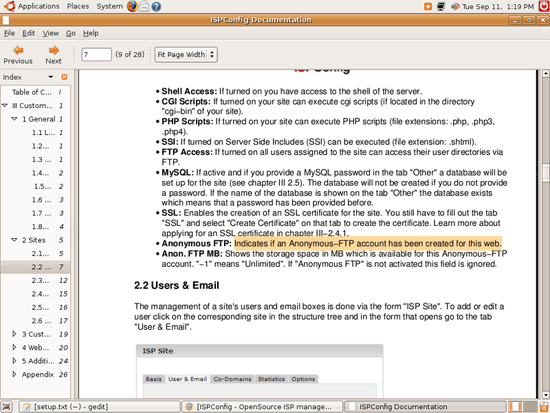Collapse the 1 General tree node
The height and width of the screenshot is (413, 550).
click(x=14, y=119)
